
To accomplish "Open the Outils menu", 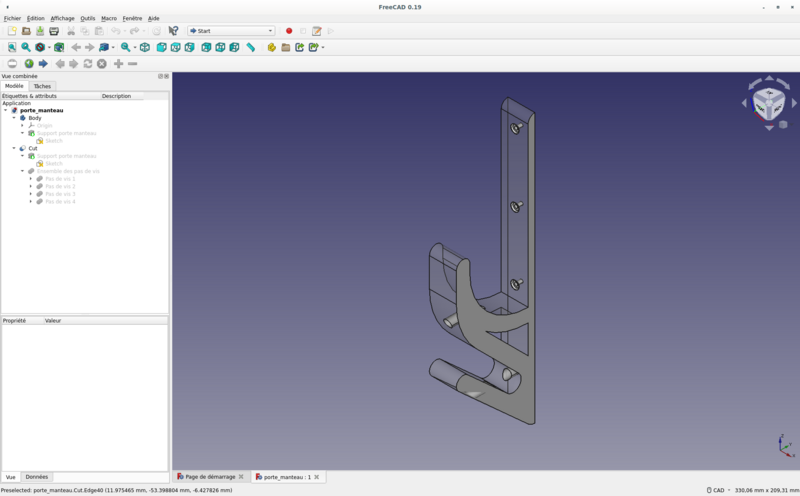I will [x=88, y=18].
